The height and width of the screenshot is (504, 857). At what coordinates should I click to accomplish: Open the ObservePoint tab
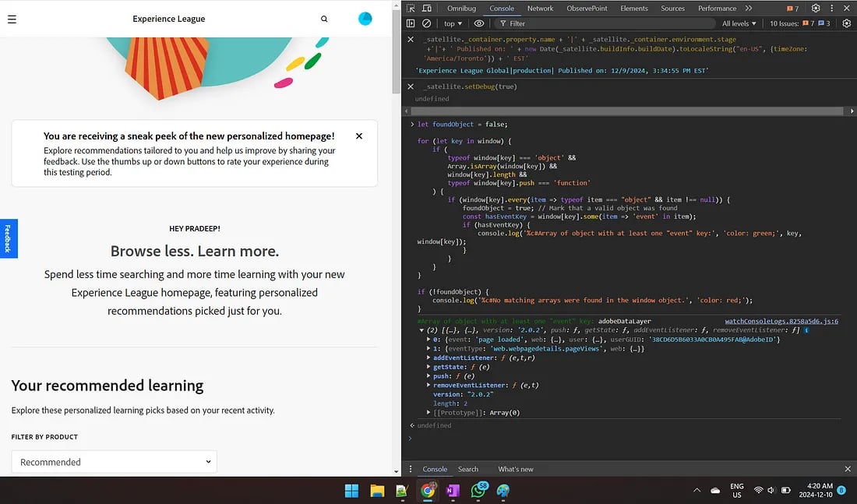[587, 9]
